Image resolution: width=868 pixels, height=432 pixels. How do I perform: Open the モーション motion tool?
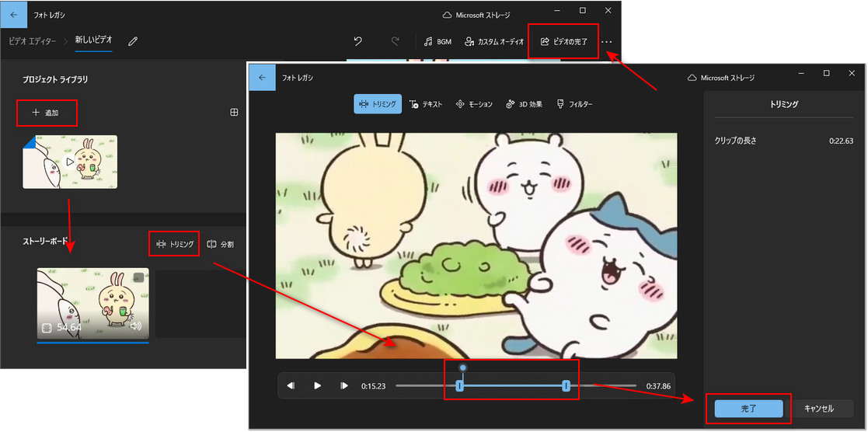coord(474,104)
